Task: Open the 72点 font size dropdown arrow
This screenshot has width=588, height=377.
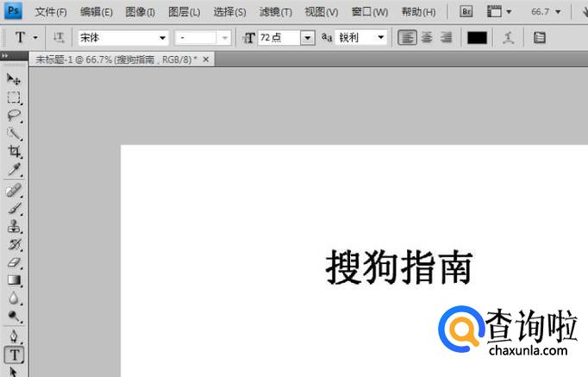Action: pyautogui.click(x=308, y=38)
